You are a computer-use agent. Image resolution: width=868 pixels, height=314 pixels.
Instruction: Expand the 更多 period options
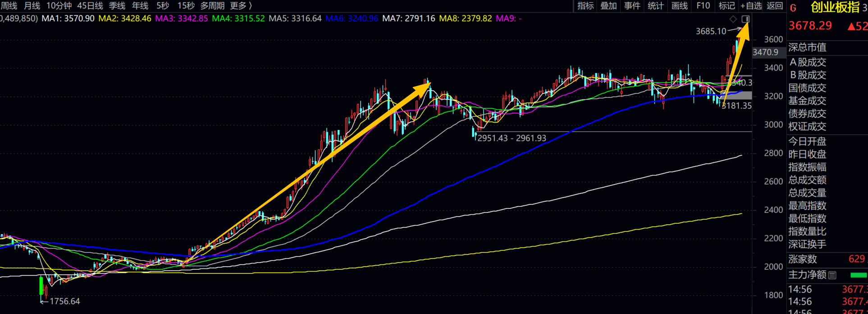(x=241, y=6)
